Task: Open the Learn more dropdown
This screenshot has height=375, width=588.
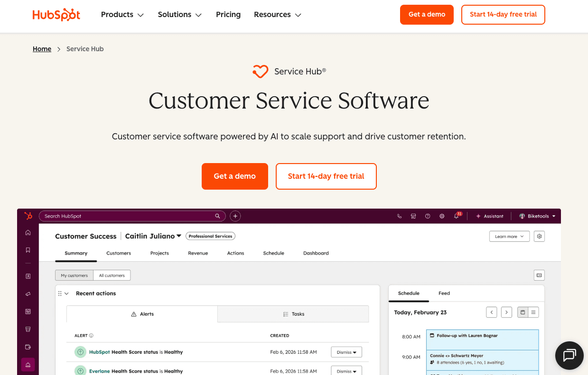Action: [509, 236]
